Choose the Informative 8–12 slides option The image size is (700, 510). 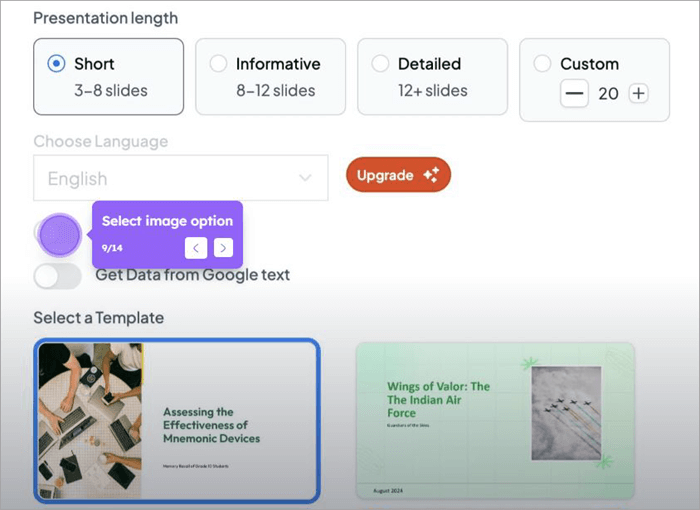219,64
